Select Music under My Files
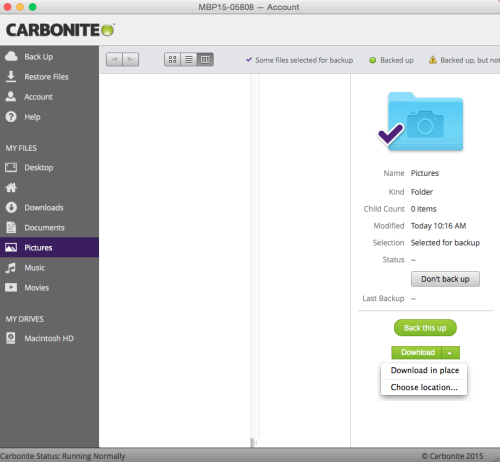500x462 pixels. (x=49, y=267)
